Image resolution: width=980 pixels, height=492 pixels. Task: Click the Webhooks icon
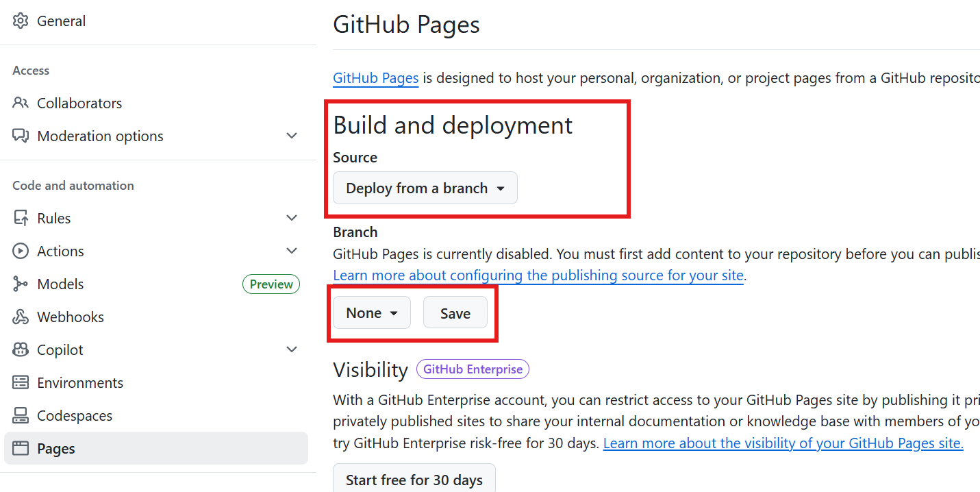coord(21,317)
